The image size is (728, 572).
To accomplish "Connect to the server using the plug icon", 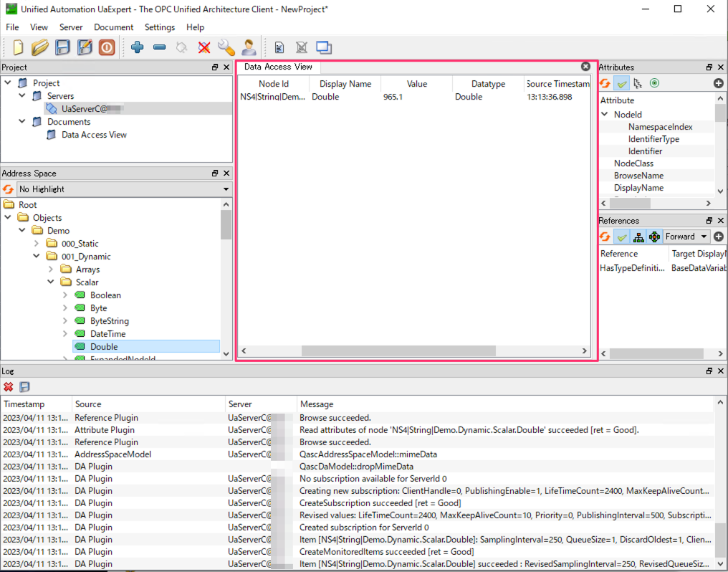I will click(181, 47).
